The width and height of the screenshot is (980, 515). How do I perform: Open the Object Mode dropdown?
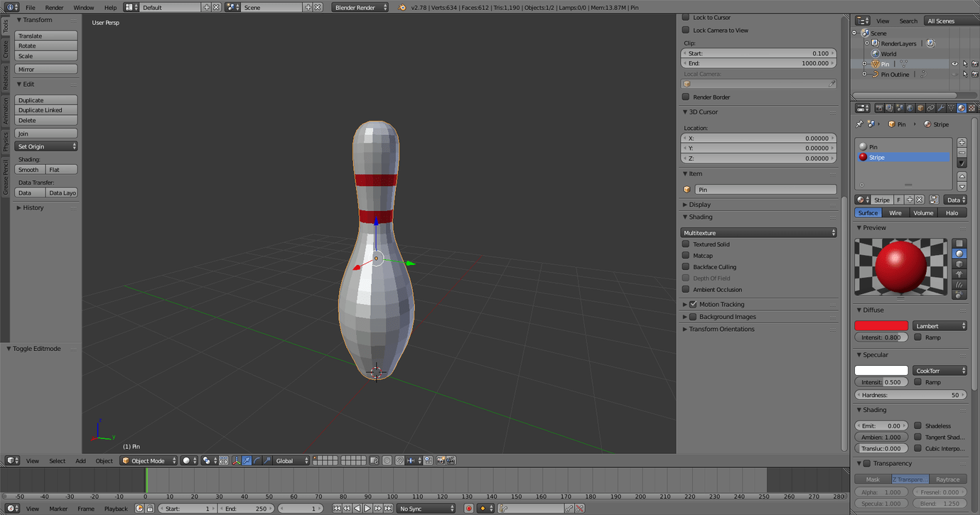pyautogui.click(x=148, y=461)
